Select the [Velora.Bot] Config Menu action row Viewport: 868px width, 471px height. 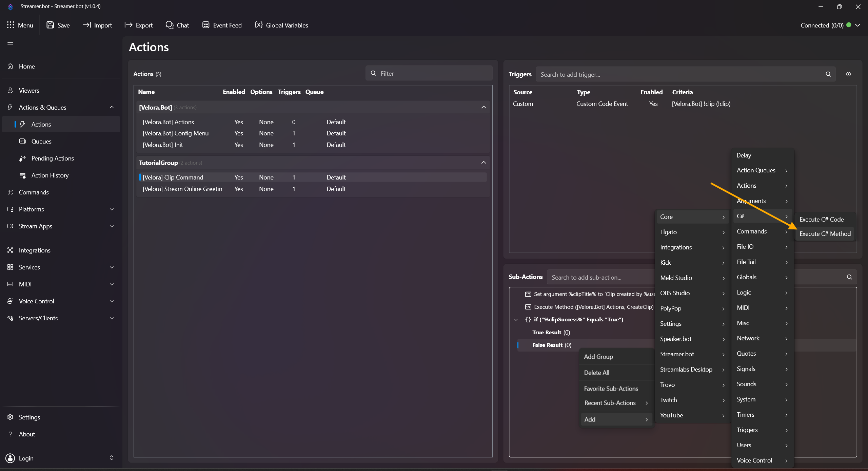pos(176,133)
